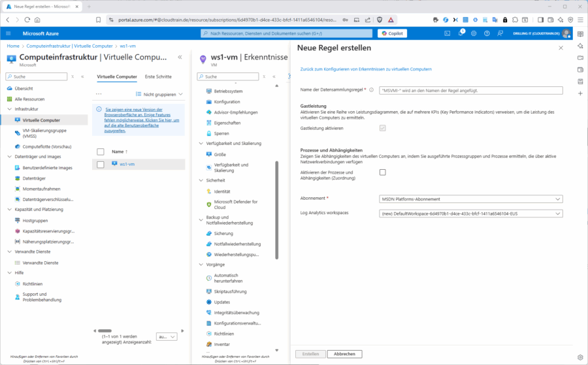Collapse Backup und Notfallwiederherstellung group
Image resolution: width=588 pixels, height=365 pixels.
tap(201, 220)
